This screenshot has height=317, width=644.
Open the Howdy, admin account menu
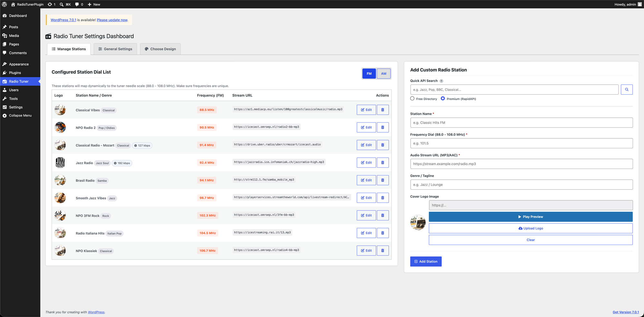click(x=628, y=4)
